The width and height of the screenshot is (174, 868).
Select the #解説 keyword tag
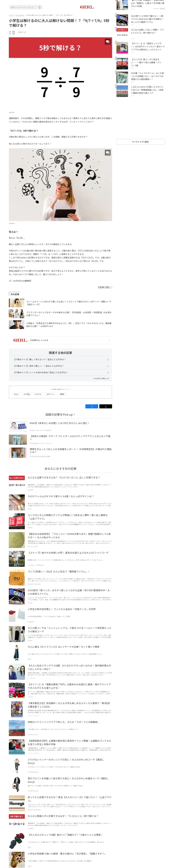point(62,394)
